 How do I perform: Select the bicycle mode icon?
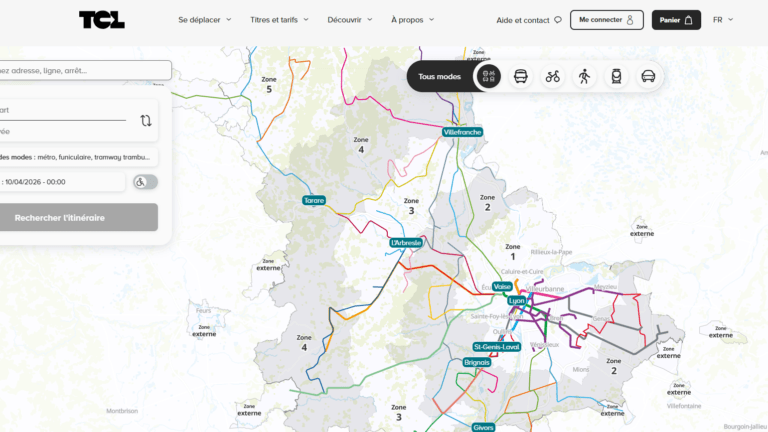click(553, 76)
